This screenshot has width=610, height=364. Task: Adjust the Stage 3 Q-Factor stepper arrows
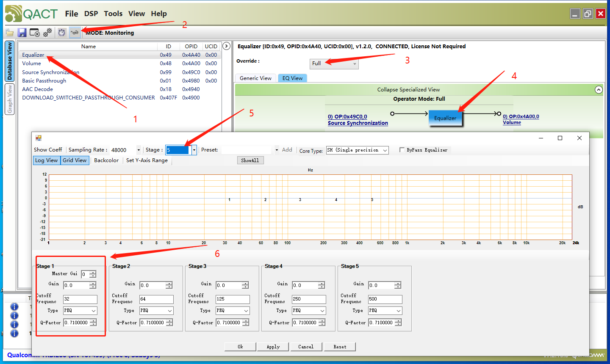click(245, 323)
